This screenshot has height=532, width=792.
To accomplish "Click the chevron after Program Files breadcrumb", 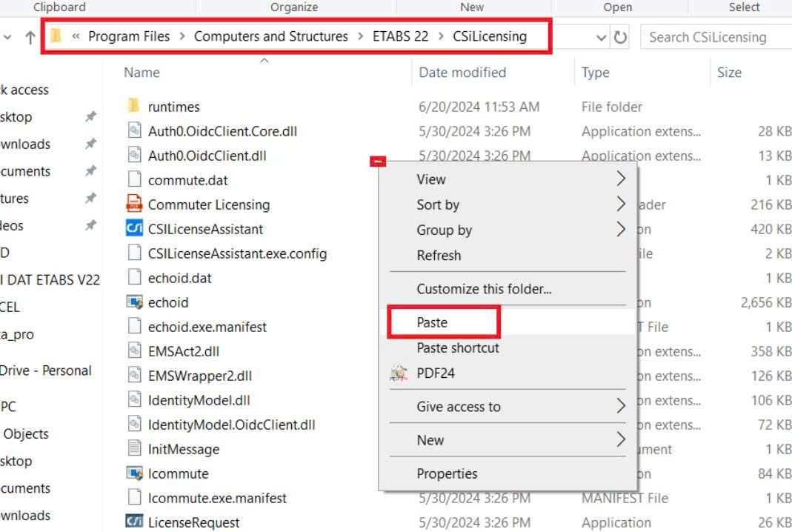I will pos(182,36).
